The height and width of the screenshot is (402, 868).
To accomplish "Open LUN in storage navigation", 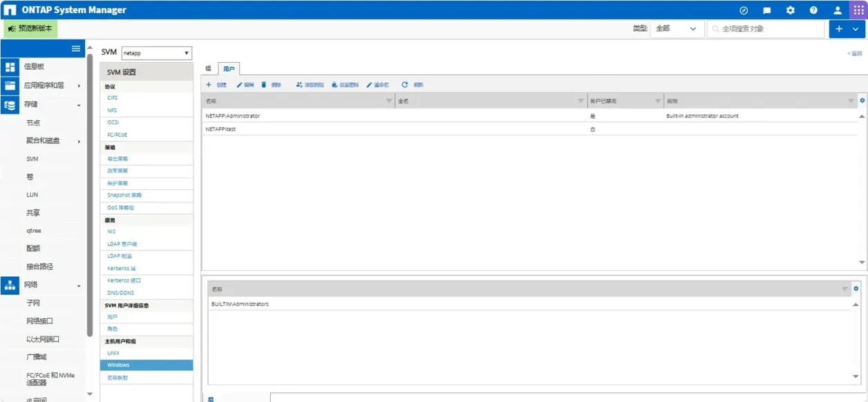I will [32, 195].
